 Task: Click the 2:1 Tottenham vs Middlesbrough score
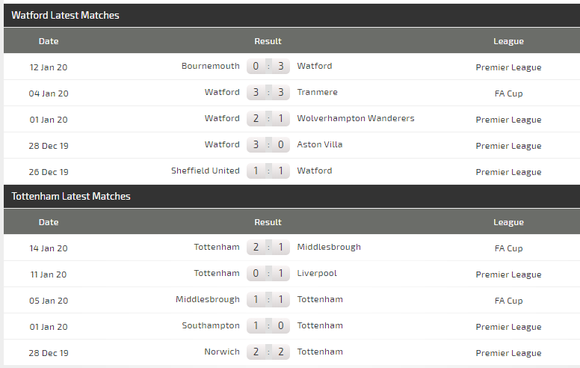[268, 247]
